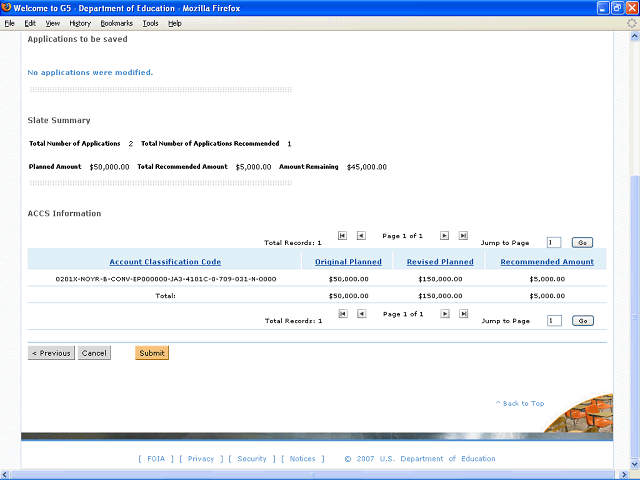Go to next page in bottom pager
Image resolution: width=640 pixels, height=480 pixels.
pyautogui.click(x=445, y=313)
